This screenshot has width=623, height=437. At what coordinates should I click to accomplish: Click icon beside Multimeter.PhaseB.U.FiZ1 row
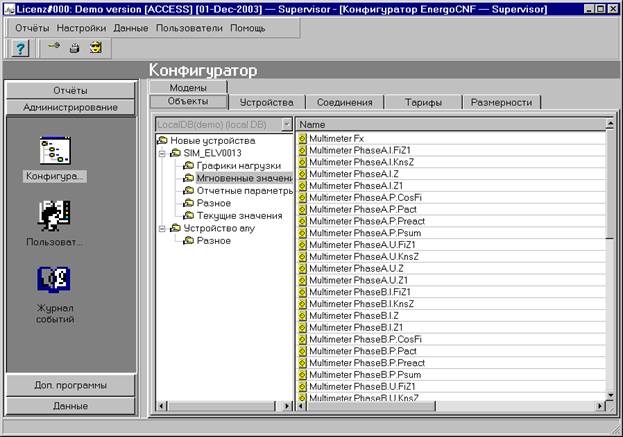[x=302, y=387]
